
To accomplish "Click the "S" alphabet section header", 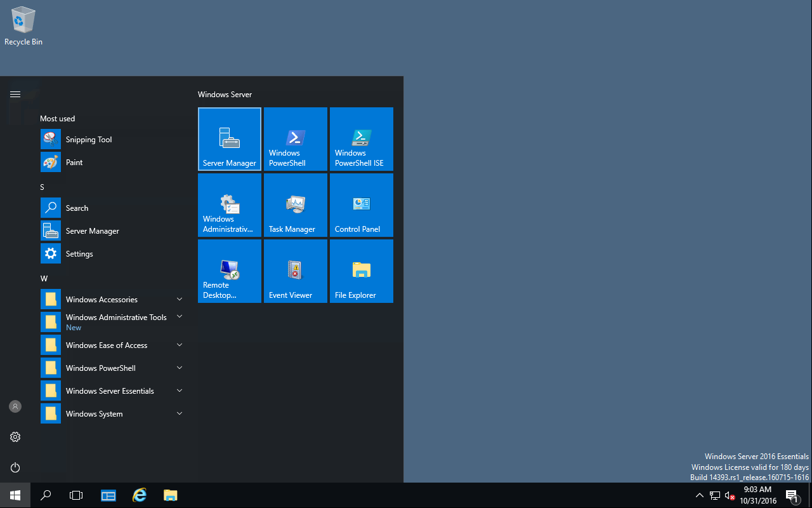I will pyautogui.click(x=42, y=187).
